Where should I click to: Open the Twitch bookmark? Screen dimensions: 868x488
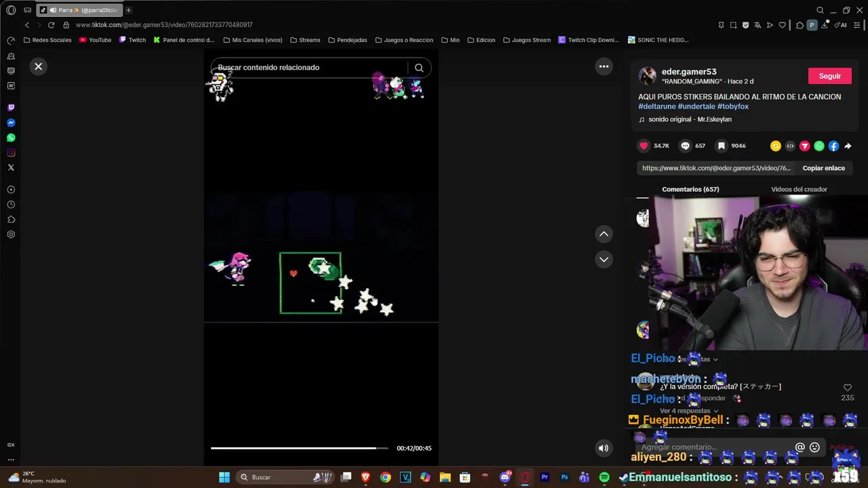pyautogui.click(x=132, y=40)
